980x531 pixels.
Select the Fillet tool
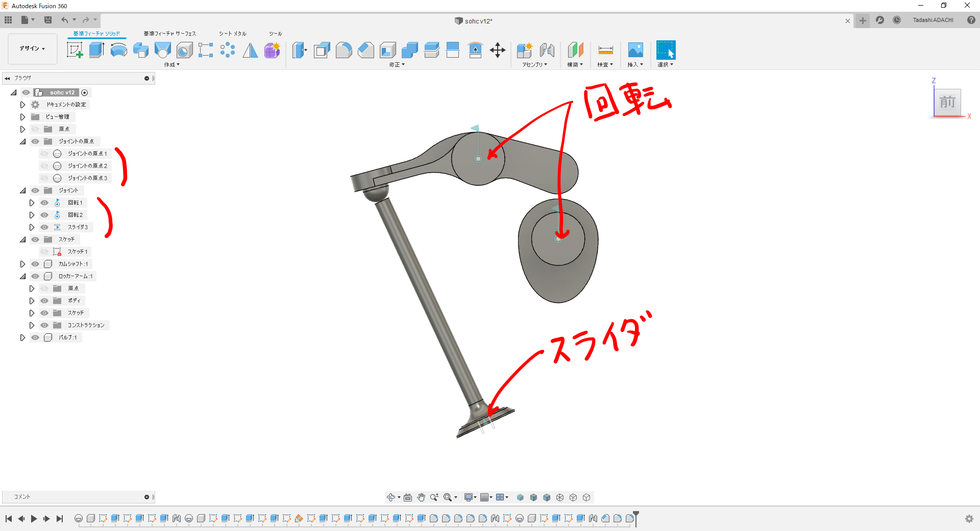[x=344, y=50]
